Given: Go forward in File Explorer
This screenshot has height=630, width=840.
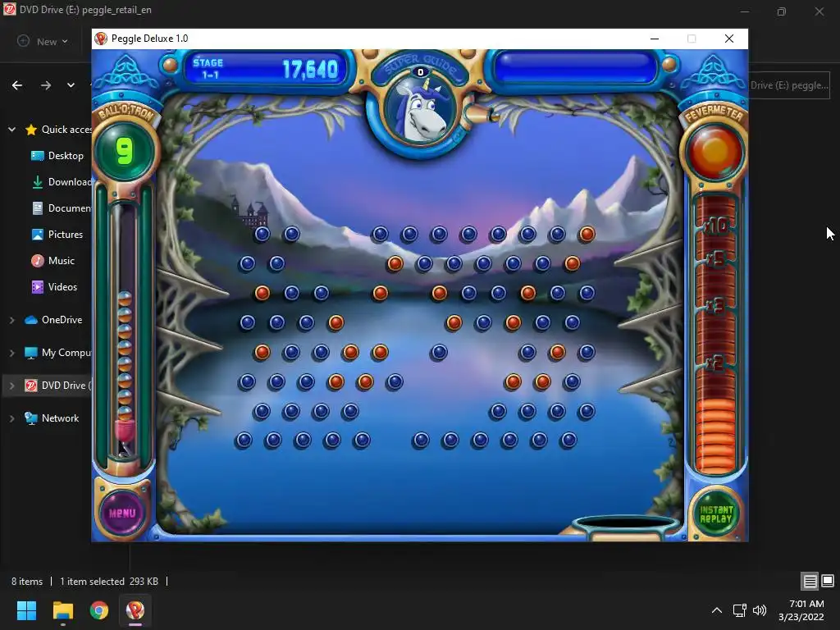Looking at the screenshot, I should pos(46,85).
